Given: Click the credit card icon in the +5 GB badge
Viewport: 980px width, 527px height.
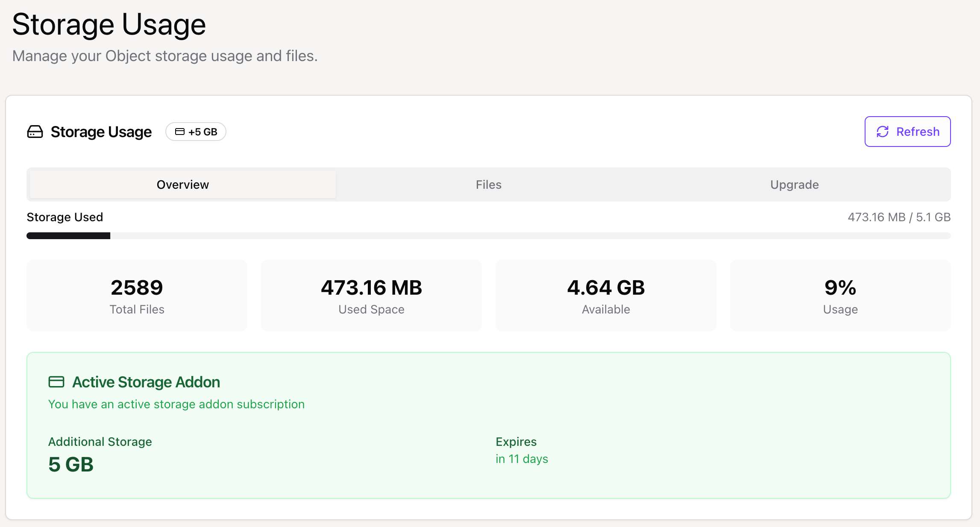Looking at the screenshot, I should (179, 132).
